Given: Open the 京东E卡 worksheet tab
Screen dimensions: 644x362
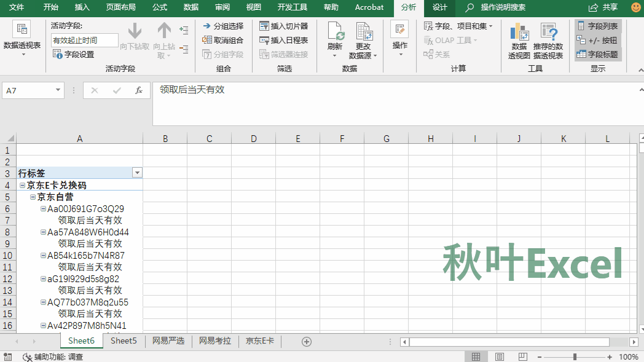Looking at the screenshot, I should (259, 341).
